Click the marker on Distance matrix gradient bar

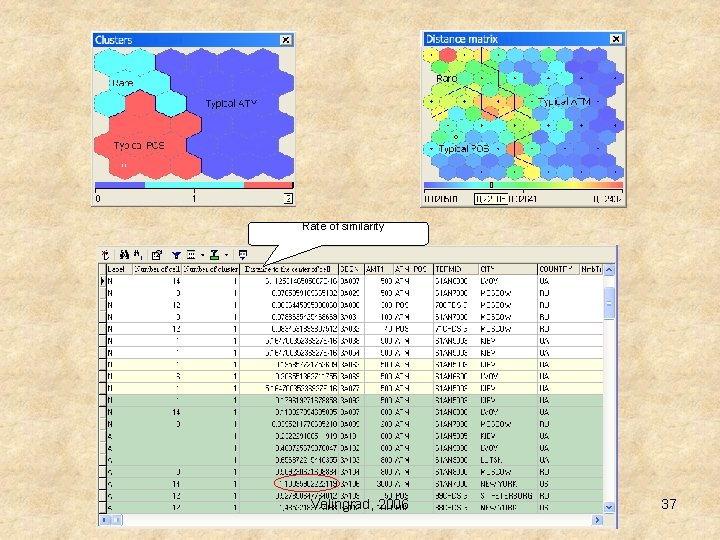click(491, 185)
